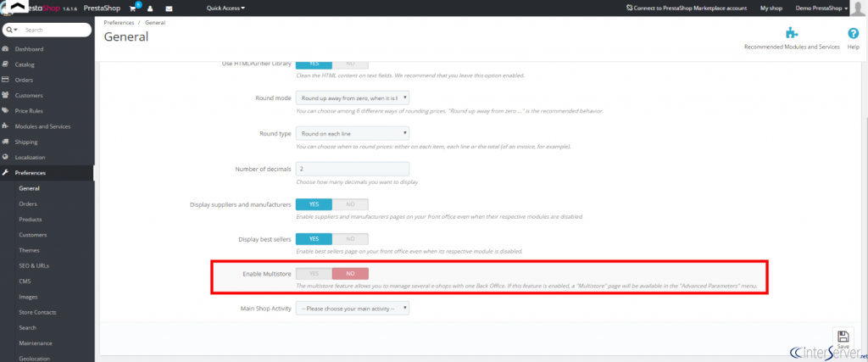Viewport: 868px width, 362px height.
Task: Set HTMLPurifier Library to NO
Action: (x=350, y=64)
